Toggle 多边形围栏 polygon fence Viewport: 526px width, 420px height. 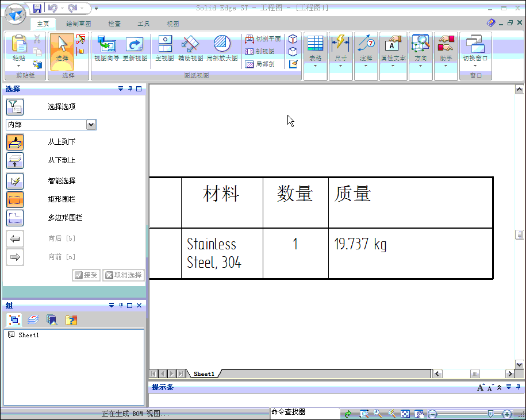click(15, 218)
